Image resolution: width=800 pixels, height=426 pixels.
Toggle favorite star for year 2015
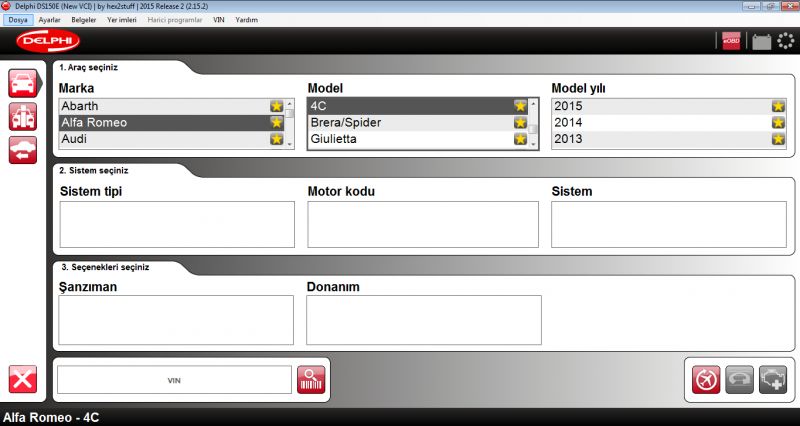(x=779, y=106)
